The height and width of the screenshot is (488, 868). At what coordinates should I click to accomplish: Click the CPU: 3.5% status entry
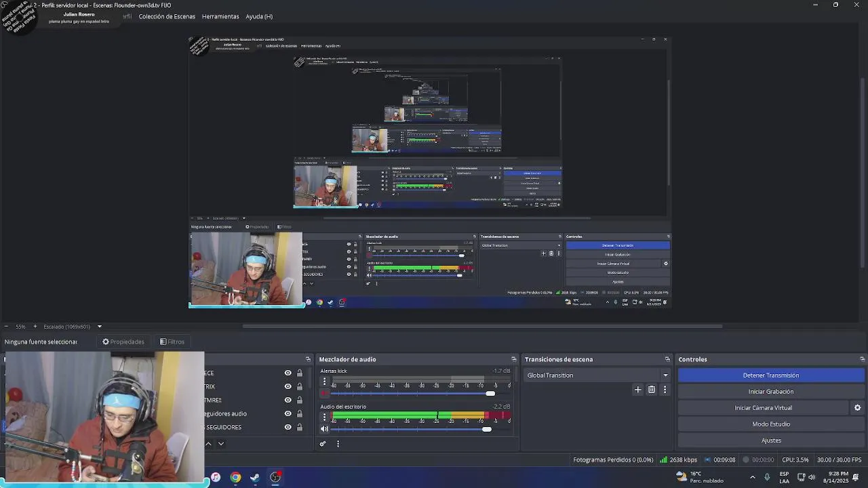coord(795,460)
